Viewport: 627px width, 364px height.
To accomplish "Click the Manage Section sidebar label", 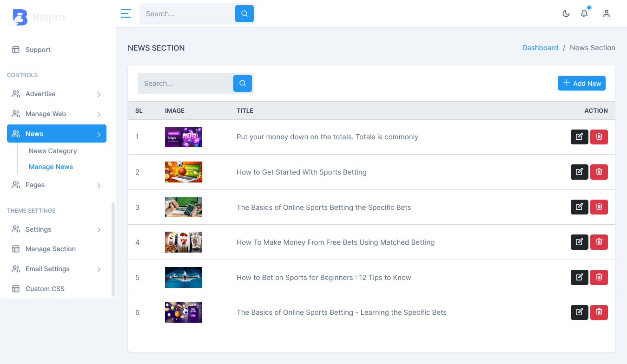I will (x=51, y=249).
